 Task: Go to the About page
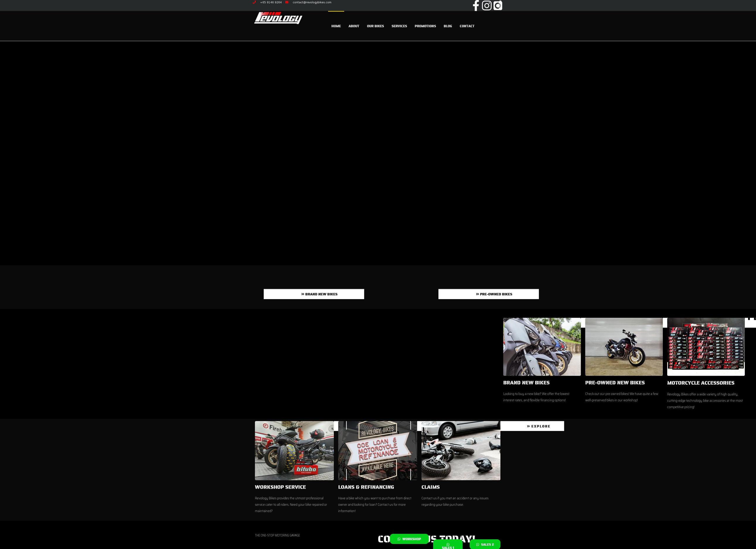tap(354, 26)
